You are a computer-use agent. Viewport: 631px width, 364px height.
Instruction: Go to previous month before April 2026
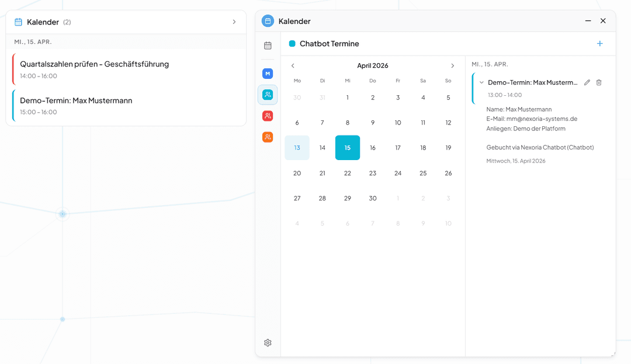coord(293,66)
